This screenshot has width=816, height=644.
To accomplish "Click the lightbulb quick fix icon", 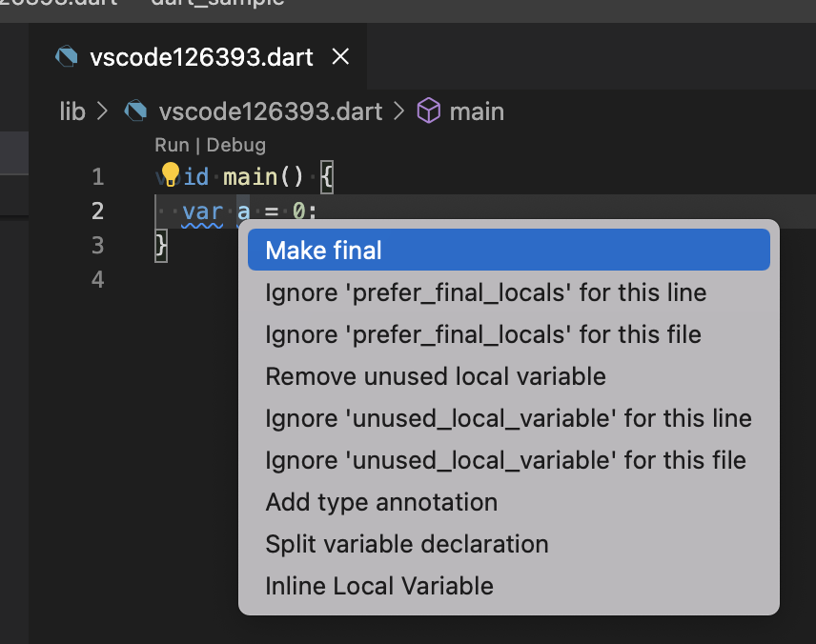I will click(169, 173).
